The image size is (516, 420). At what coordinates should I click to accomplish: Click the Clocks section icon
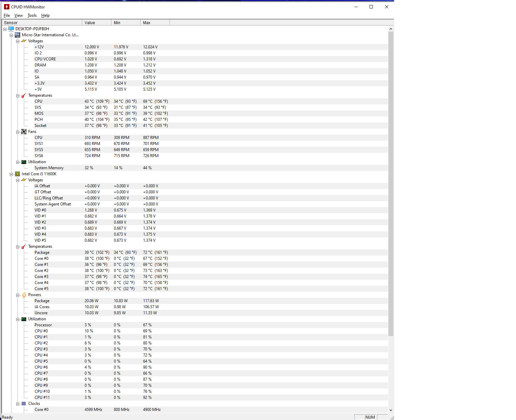[x=24, y=404]
